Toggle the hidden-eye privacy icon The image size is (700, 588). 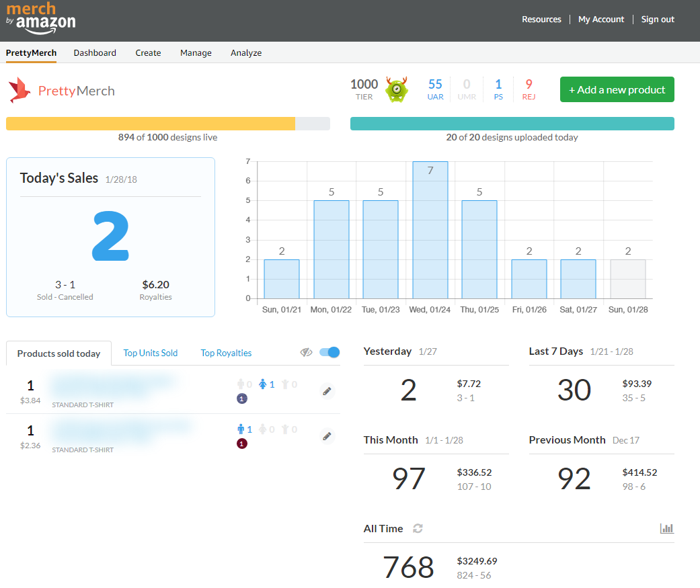click(306, 352)
